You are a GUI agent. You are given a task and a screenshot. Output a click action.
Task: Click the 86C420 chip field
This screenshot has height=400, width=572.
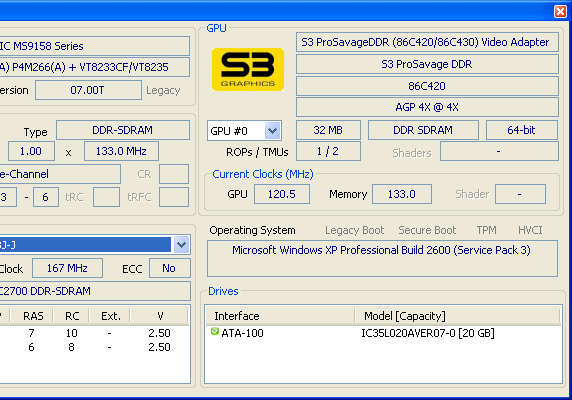tap(427, 86)
